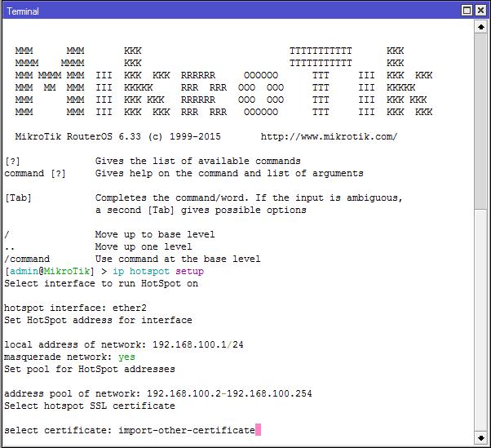Click the 'command [?]' help entry
The width and height of the screenshot is (491, 448).
point(35,174)
